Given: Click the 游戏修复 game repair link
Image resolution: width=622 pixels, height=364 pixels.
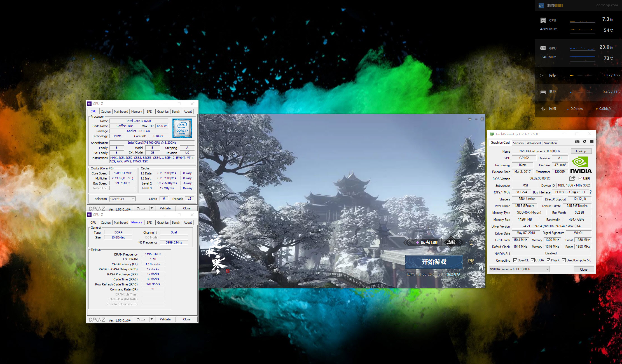Looking at the screenshot, I should [453, 275].
